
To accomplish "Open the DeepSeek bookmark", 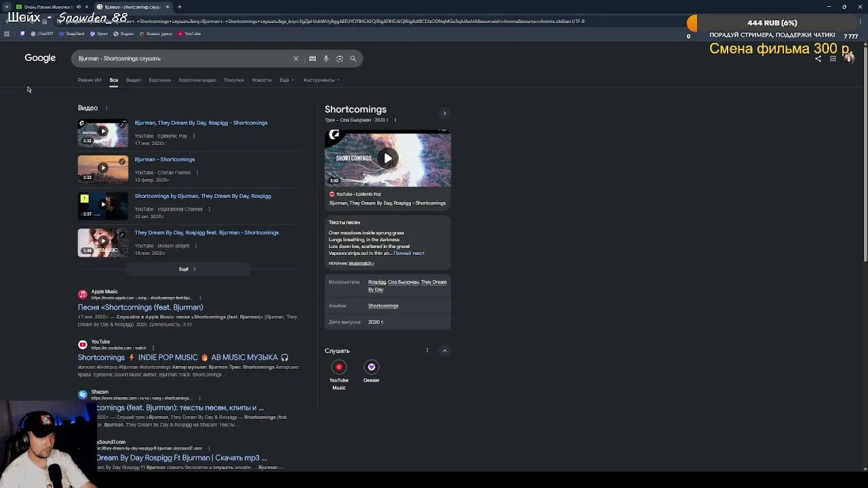I will coord(72,33).
